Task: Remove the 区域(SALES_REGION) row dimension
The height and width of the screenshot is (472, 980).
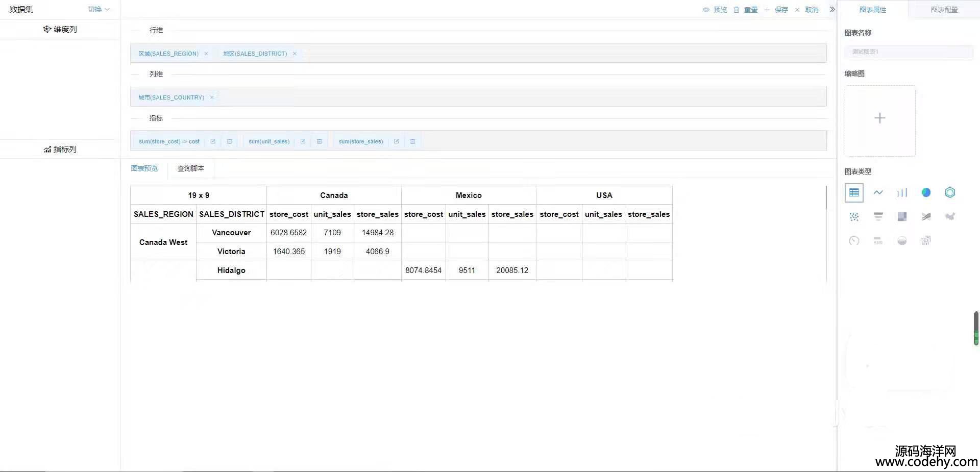Action: tap(206, 54)
